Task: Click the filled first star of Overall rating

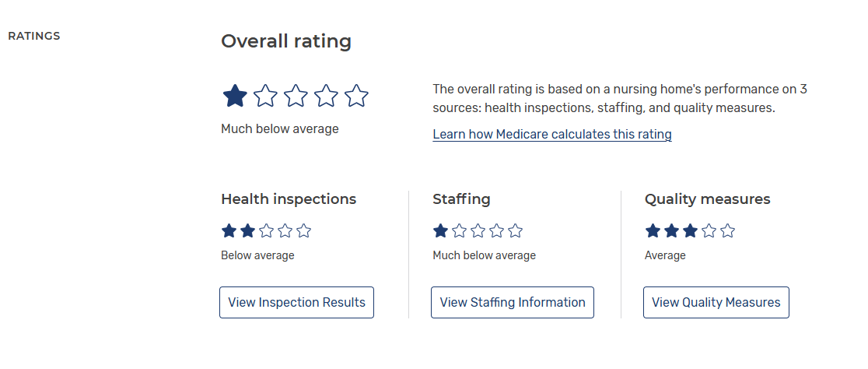Action: 235,96
